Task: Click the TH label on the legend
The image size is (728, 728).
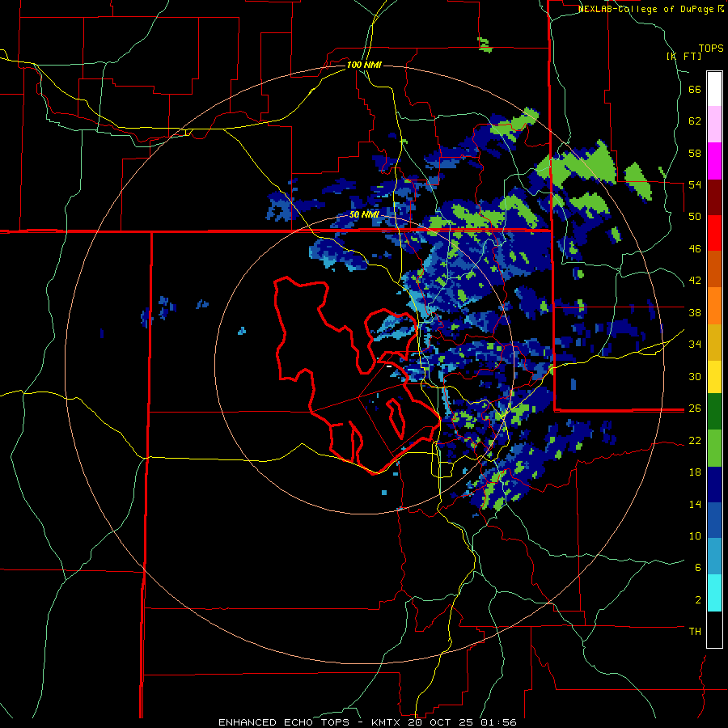Action: (x=695, y=632)
